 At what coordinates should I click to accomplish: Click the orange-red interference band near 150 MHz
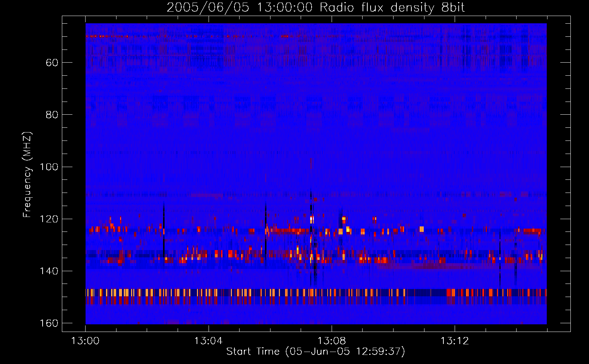[316, 296]
